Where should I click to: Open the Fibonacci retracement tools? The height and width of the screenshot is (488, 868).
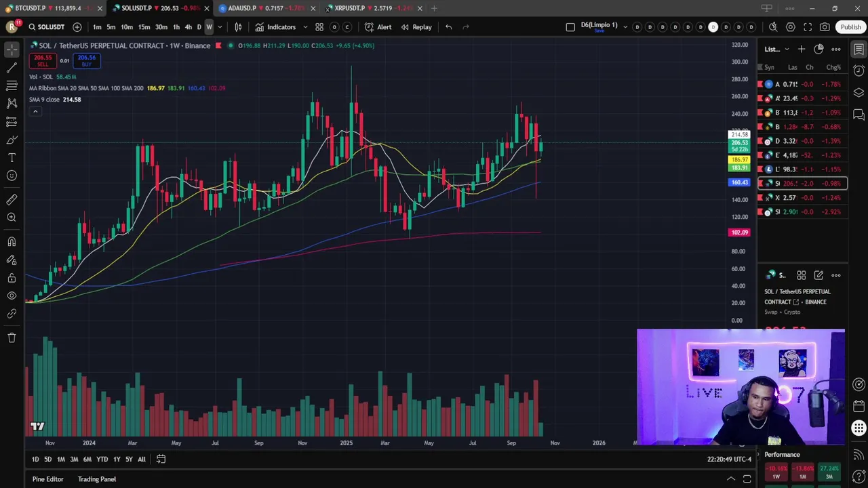pos(12,85)
